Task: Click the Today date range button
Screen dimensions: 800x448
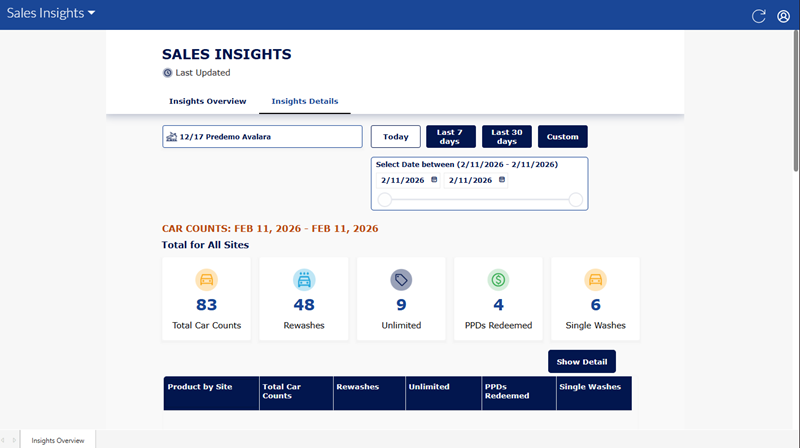Action: click(x=395, y=136)
